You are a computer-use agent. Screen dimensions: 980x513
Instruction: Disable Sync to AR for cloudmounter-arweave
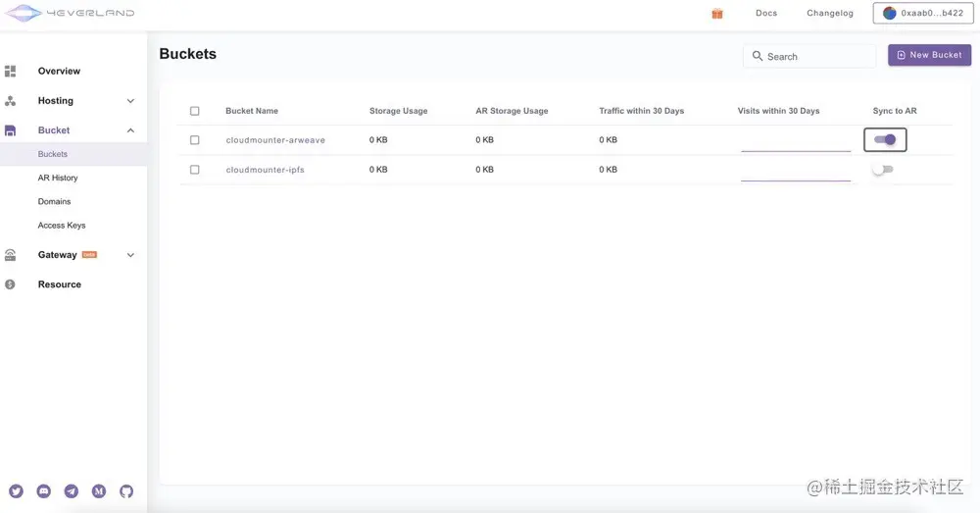tap(885, 139)
